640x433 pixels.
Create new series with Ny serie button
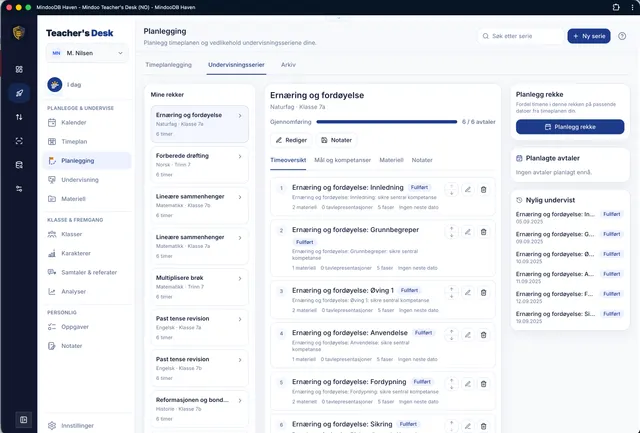point(589,36)
